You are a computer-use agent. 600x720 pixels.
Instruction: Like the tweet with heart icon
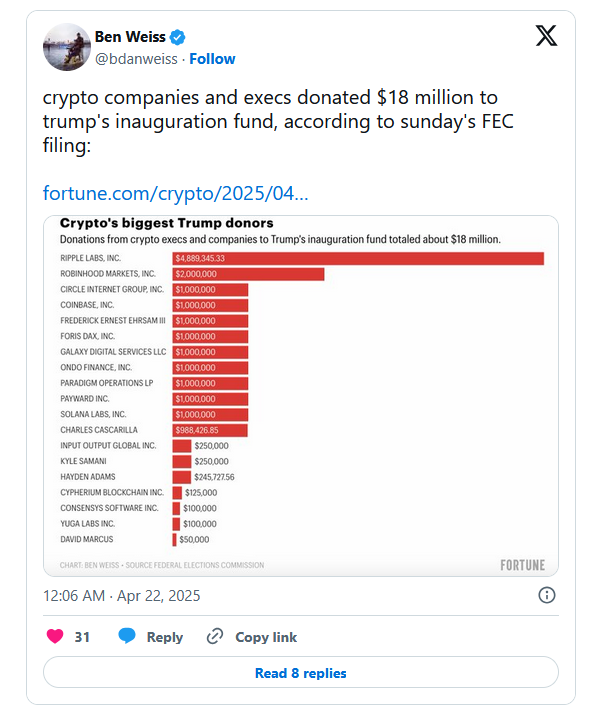pyautogui.click(x=55, y=636)
